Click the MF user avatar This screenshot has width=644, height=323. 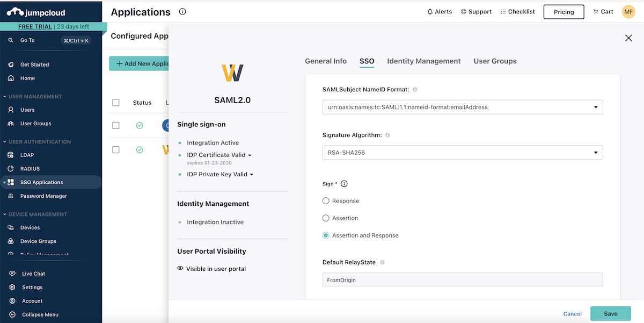[x=628, y=12]
